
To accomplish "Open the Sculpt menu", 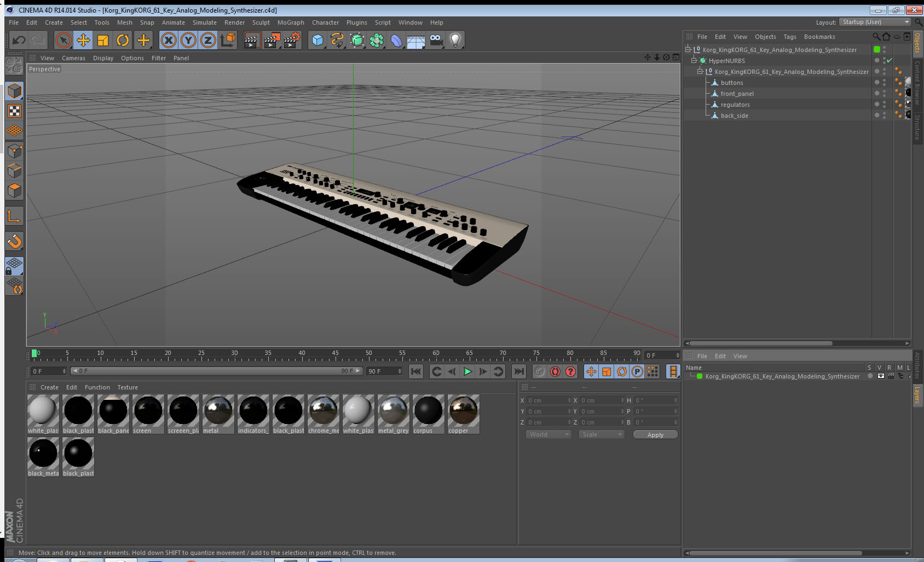I will [261, 22].
